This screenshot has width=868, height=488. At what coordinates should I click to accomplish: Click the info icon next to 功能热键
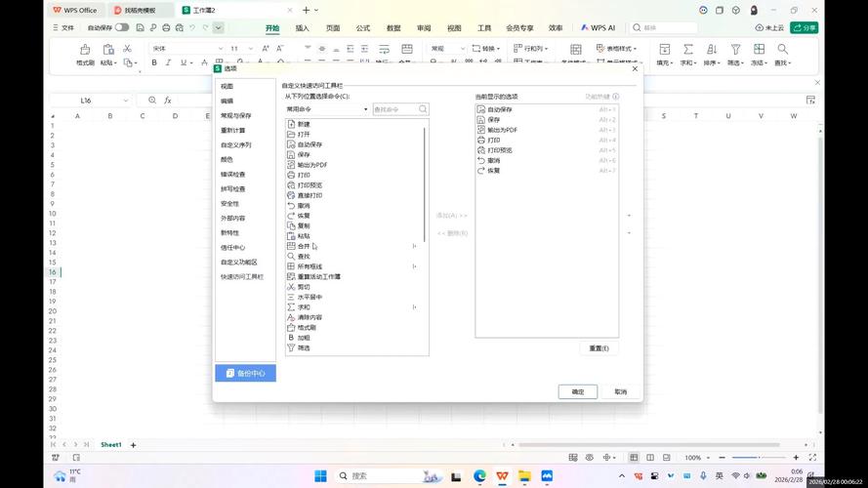(x=616, y=97)
